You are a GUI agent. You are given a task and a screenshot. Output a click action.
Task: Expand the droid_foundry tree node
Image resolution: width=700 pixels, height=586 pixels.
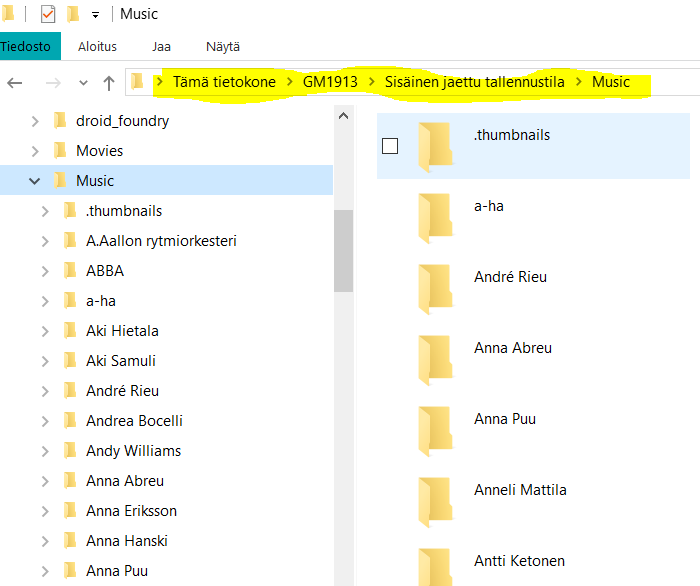pos(35,121)
